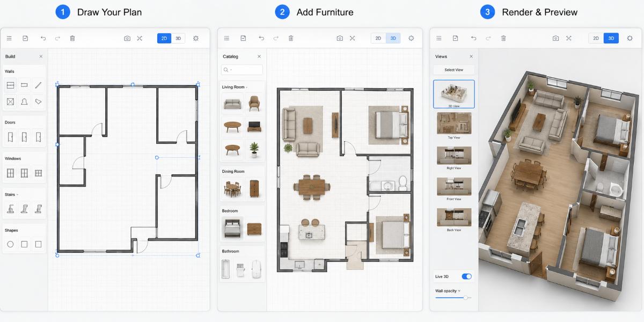Click trash icon in Draw Your Plan toolbar
644x322 pixels.
click(72, 38)
